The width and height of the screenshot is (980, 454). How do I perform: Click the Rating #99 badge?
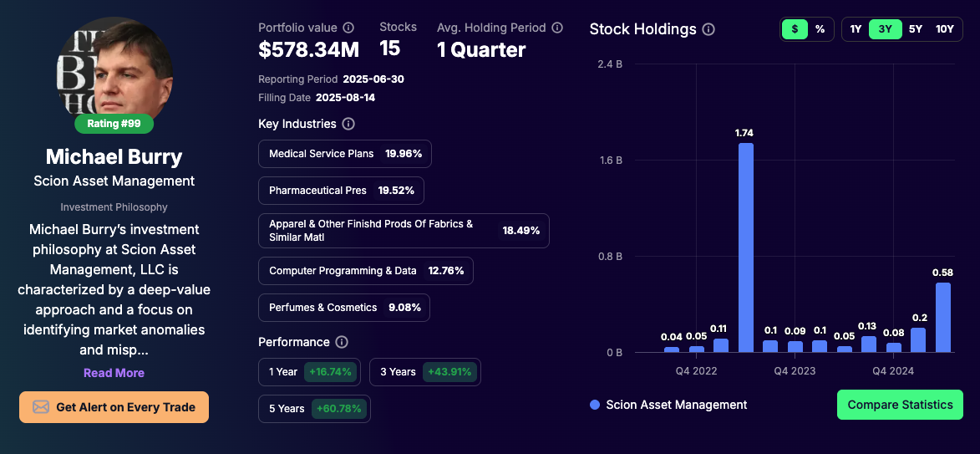pos(114,124)
